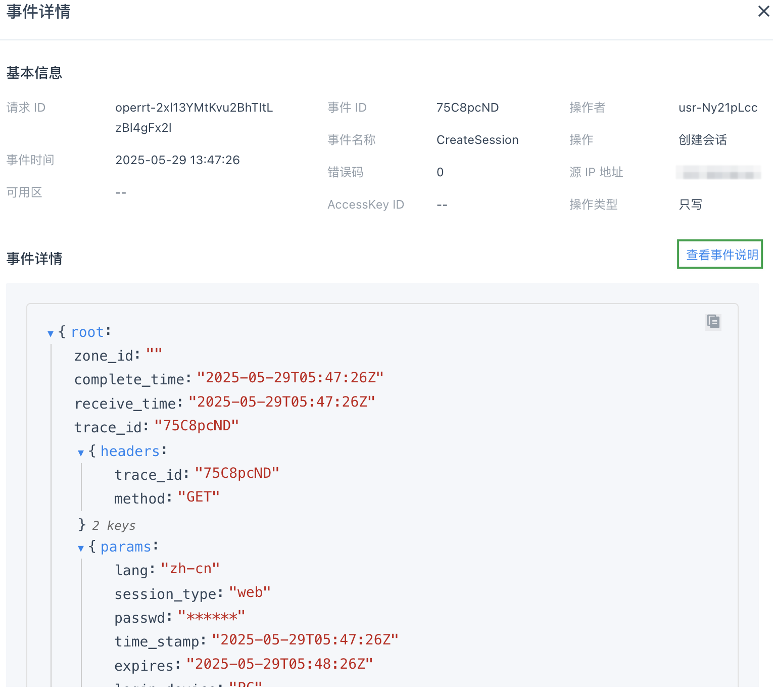Close the event details panel
The width and height of the screenshot is (773, 700).
pyautogui.click(x=763, y=11)
